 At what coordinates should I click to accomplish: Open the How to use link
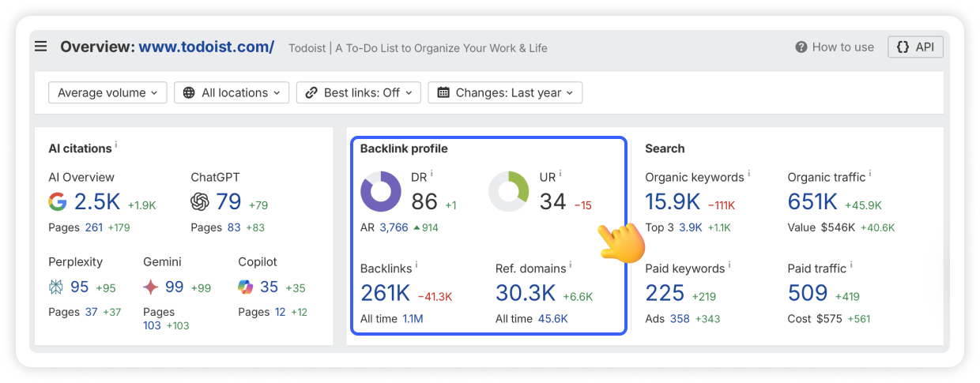[835, 47]
